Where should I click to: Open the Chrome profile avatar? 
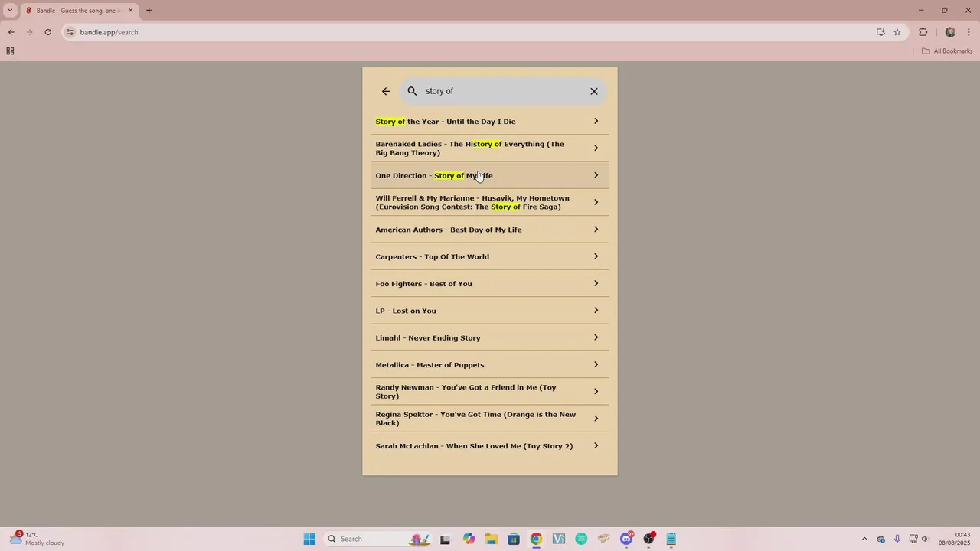click(x=950, y=32)
